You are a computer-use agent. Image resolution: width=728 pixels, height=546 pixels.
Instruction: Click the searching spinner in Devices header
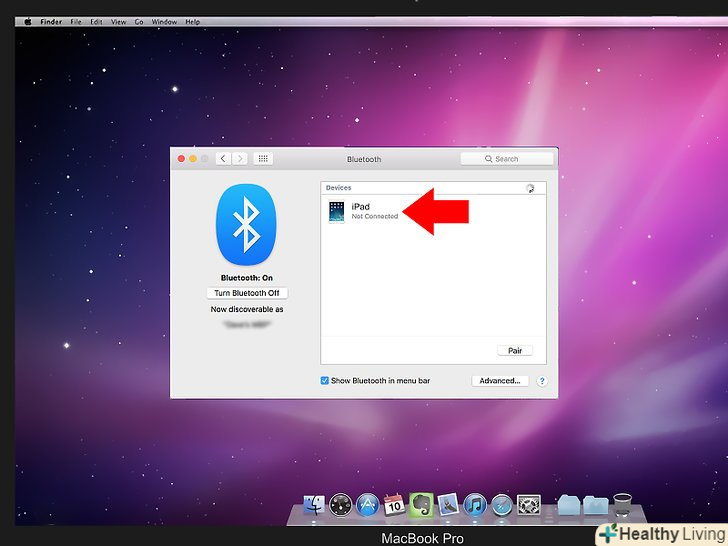[530, 188]
